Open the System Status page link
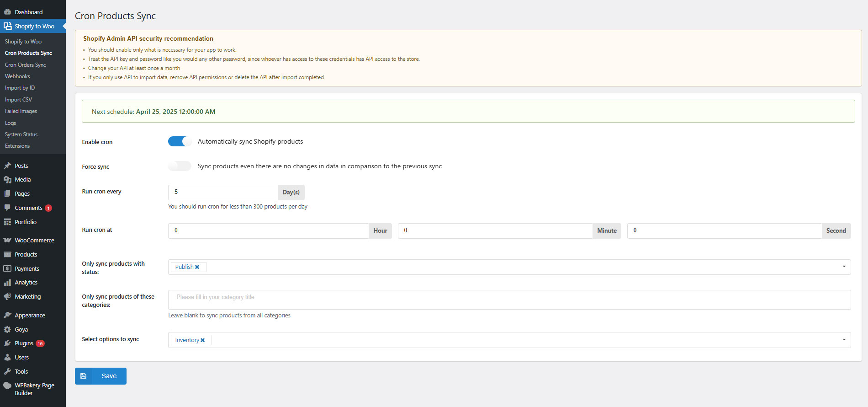The image size is (868, 407). click(21, 134)
